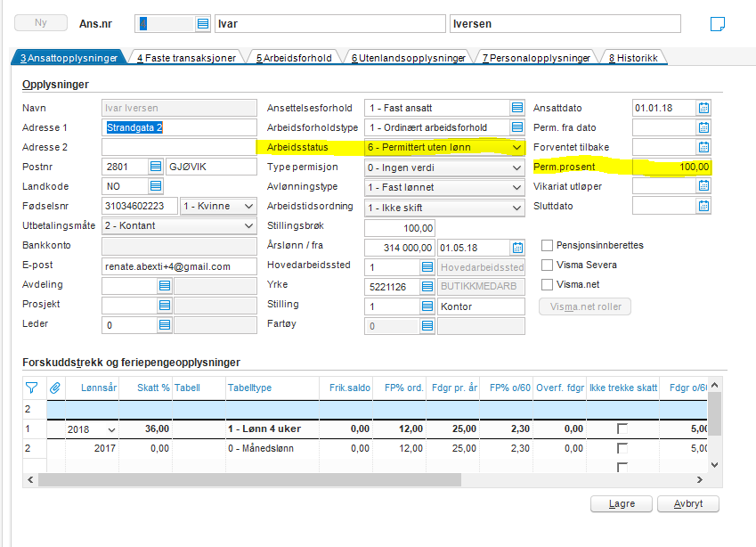This screenshot has height=547, width=756.
Task: Open calendar picker for Sluttdato
Action: [x=703, y=206]
